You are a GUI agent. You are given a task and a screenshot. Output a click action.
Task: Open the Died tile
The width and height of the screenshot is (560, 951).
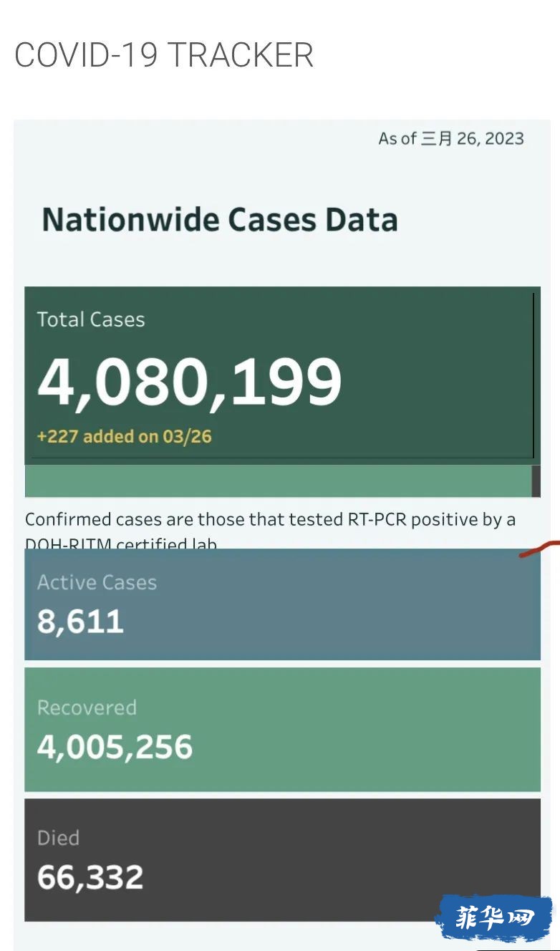283,860
